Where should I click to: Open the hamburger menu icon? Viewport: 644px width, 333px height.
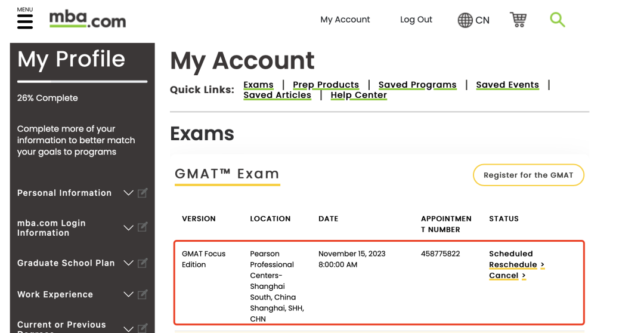[24, 21]
